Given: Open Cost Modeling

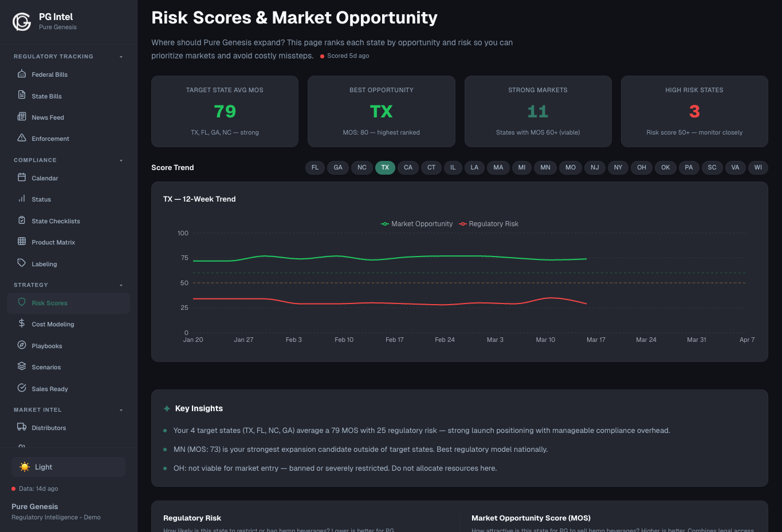Looking at the screenshot, I should [52, 324].
